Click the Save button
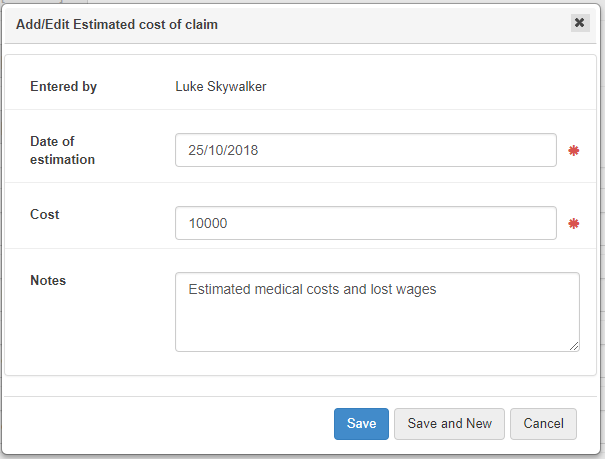 tap(361, 423)
